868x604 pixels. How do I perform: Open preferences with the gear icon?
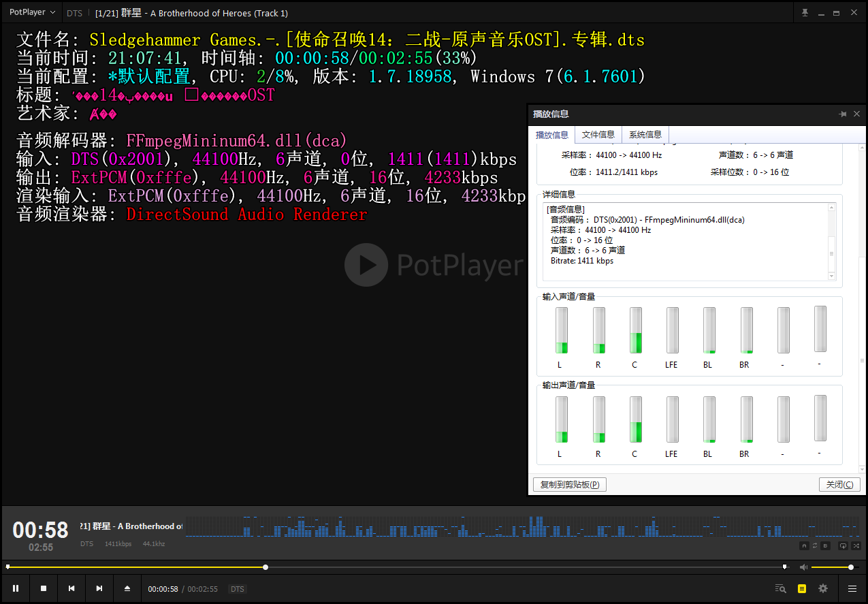(823, 588)
